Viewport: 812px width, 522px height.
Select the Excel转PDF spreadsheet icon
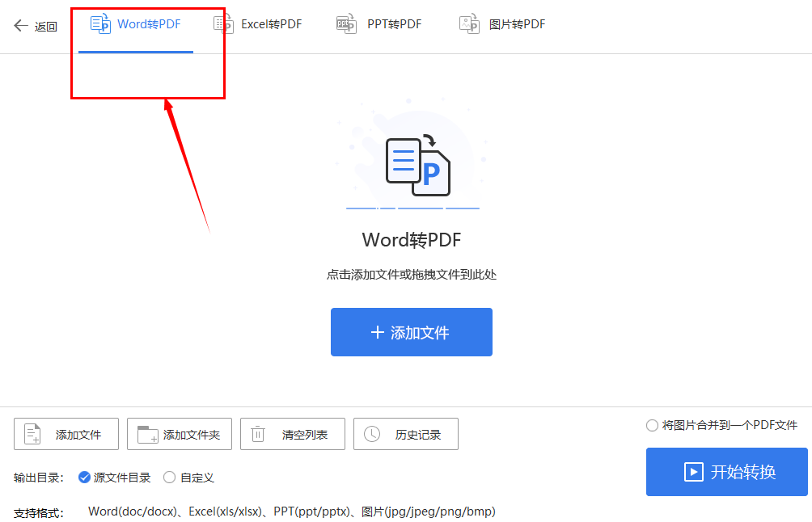(x=222, y=23)
